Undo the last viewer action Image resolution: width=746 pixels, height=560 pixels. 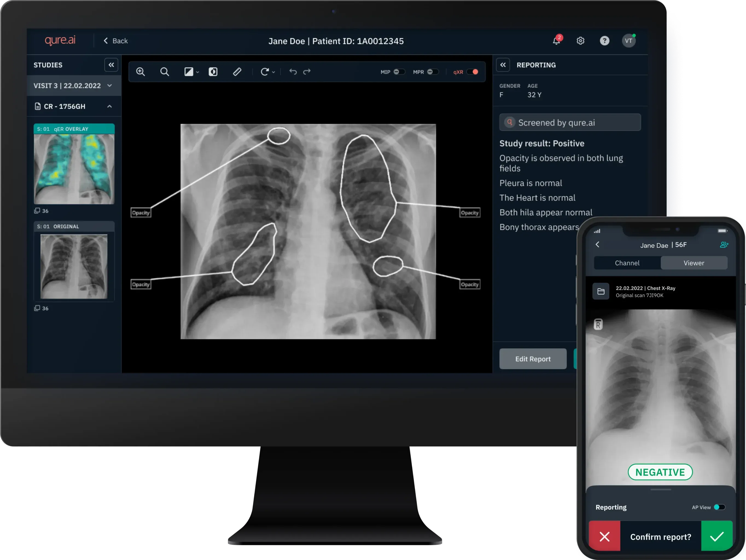coord(292,71)
